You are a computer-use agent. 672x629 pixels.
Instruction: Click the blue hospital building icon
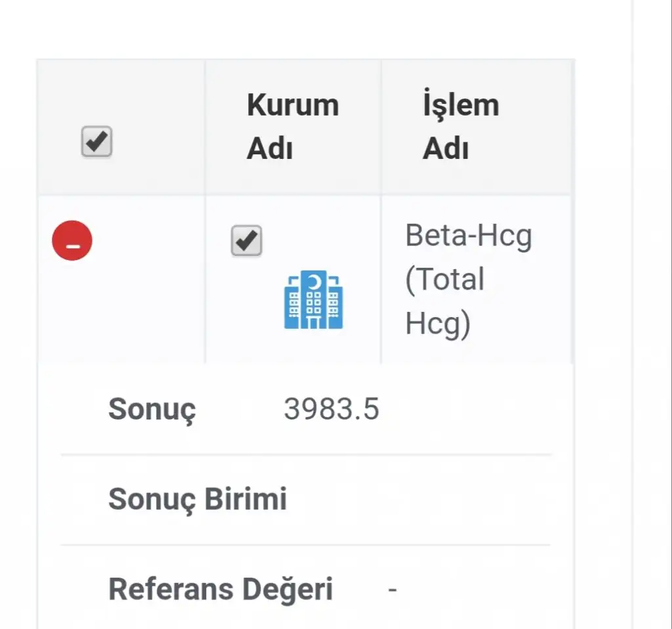[x=314, y=299]
